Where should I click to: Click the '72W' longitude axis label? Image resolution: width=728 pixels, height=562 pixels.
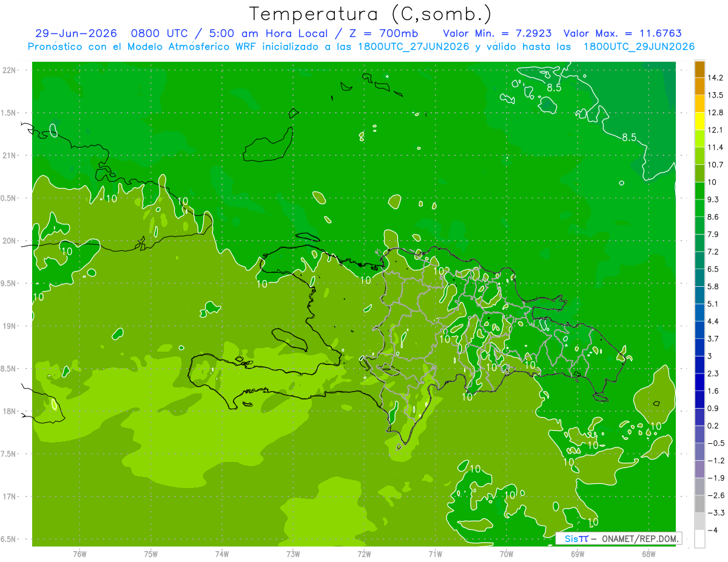(364, 554)
